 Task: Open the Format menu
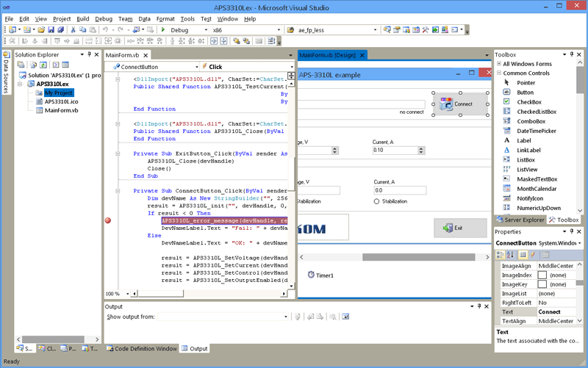165,19
